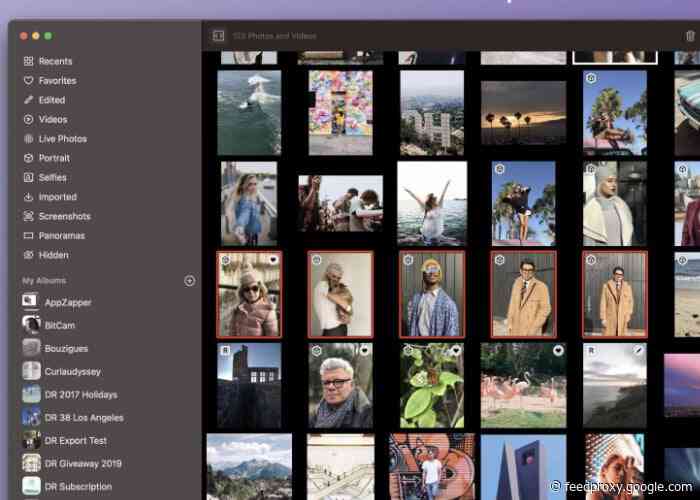700x500 pixels.
Task: Select the sunset palm trees landscape photo
Action: (523, 112)
